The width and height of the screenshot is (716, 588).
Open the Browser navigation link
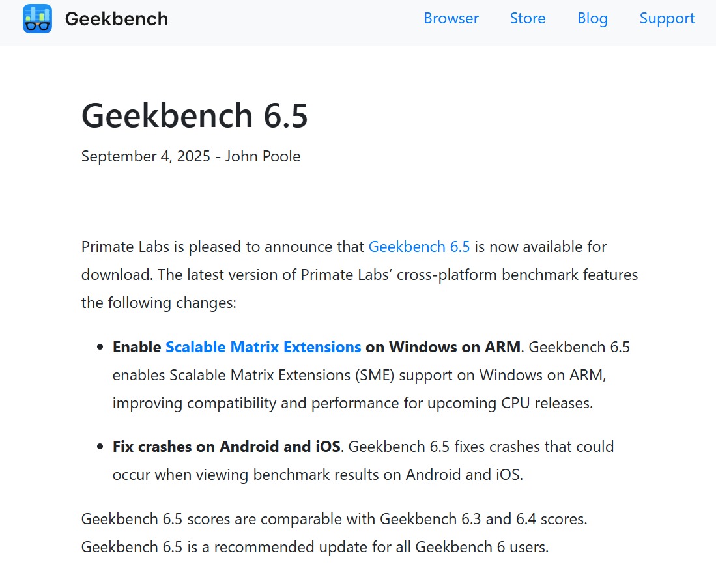coord(451,18)
